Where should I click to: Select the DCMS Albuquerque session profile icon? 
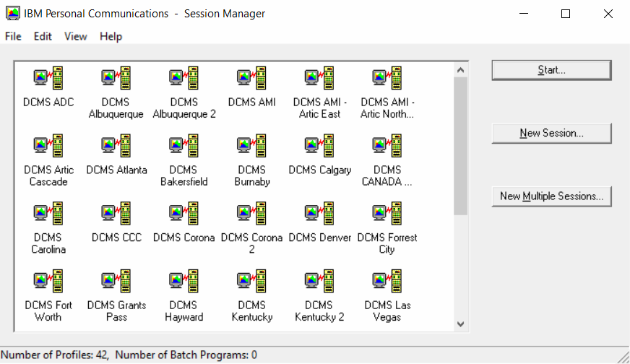(116, 78)
